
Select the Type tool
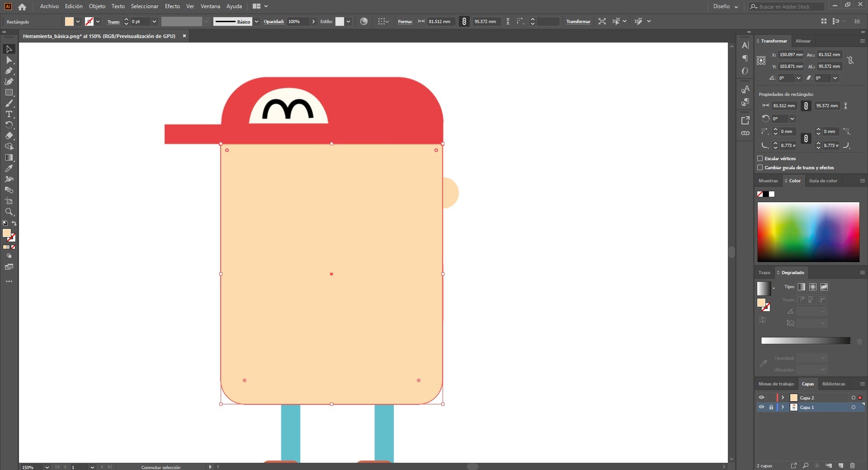9,114
